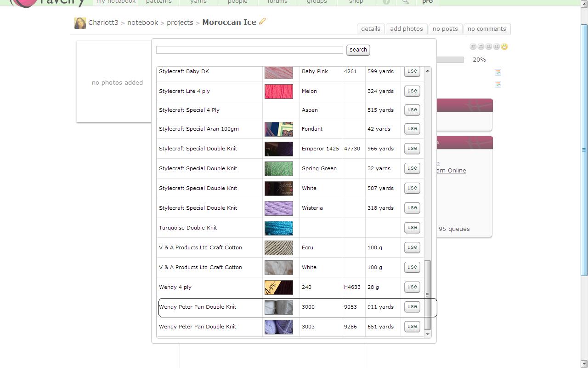The height and width of the screenshot is (368, 588).
Task: Open the Melon yarn thumbnail
Action: click(279, 91)
